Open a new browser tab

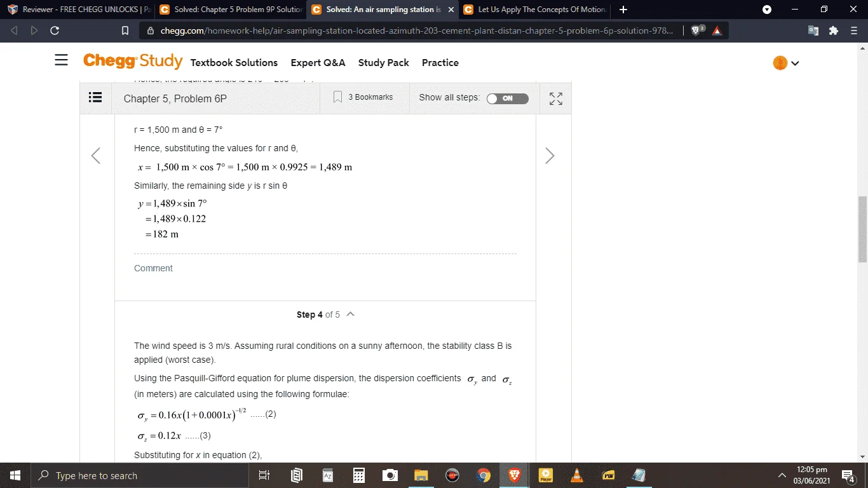[623, 10]
